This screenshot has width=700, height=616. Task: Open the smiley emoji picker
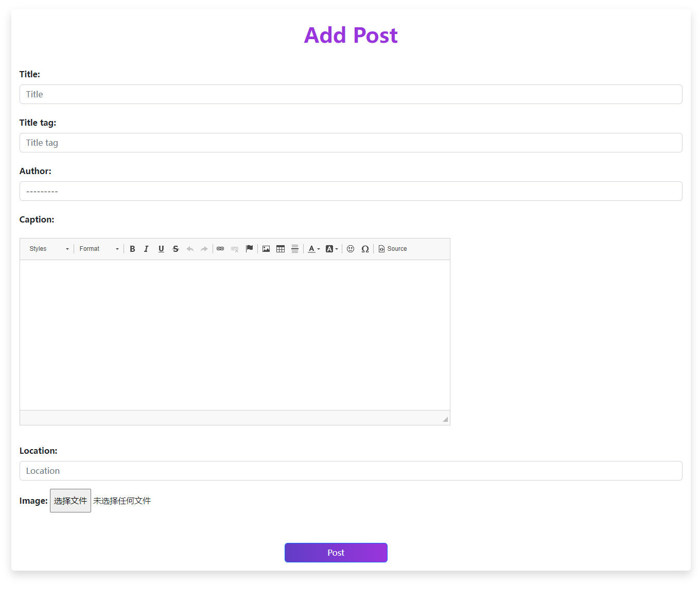pyautogui.click(x=351, y=249)
